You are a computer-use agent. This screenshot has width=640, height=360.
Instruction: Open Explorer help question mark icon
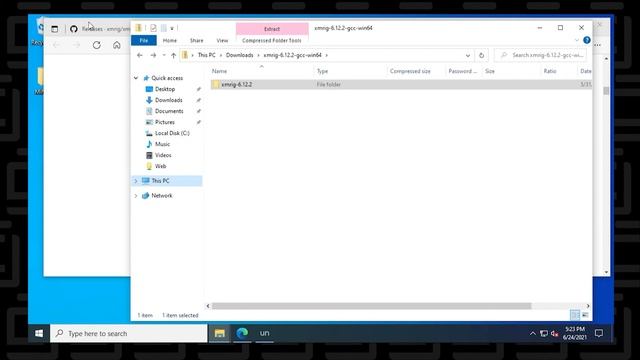pyautogui.click(x=587, y=40)
